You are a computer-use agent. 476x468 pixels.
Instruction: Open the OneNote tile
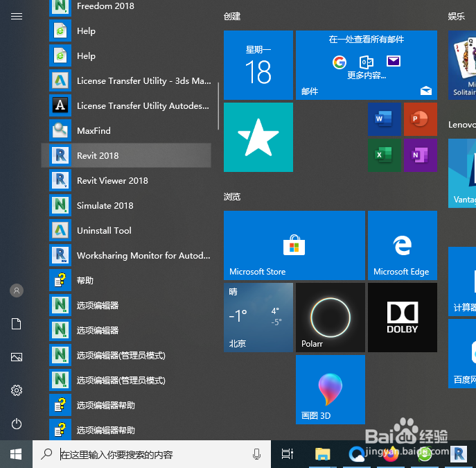tap(421, 155)
